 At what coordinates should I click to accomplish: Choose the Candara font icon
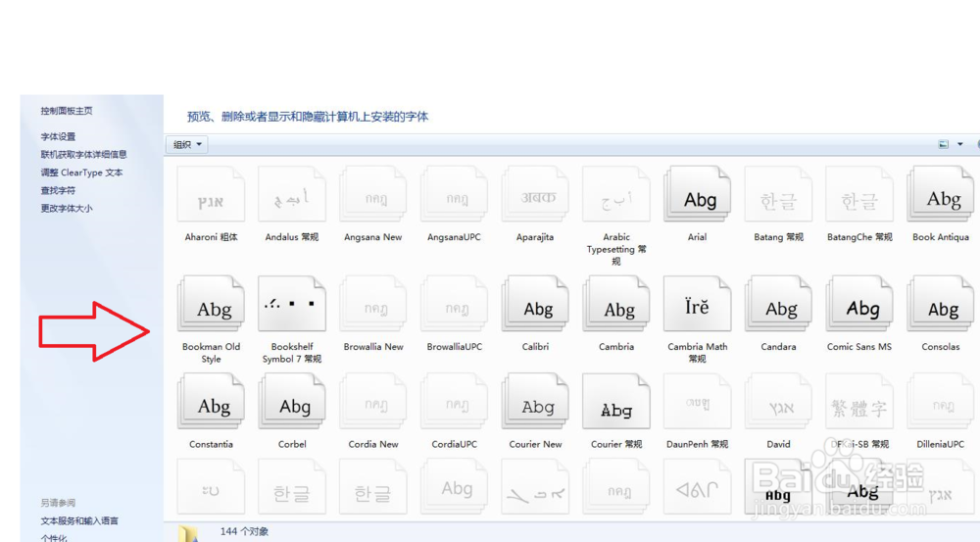[779, 304]
